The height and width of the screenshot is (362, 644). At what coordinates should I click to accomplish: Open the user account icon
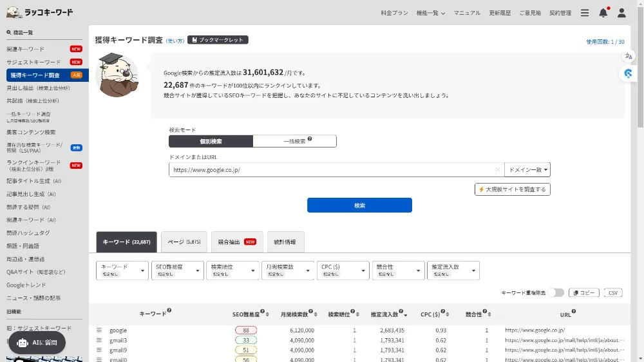pyautogui.click(x=621, y=13)
